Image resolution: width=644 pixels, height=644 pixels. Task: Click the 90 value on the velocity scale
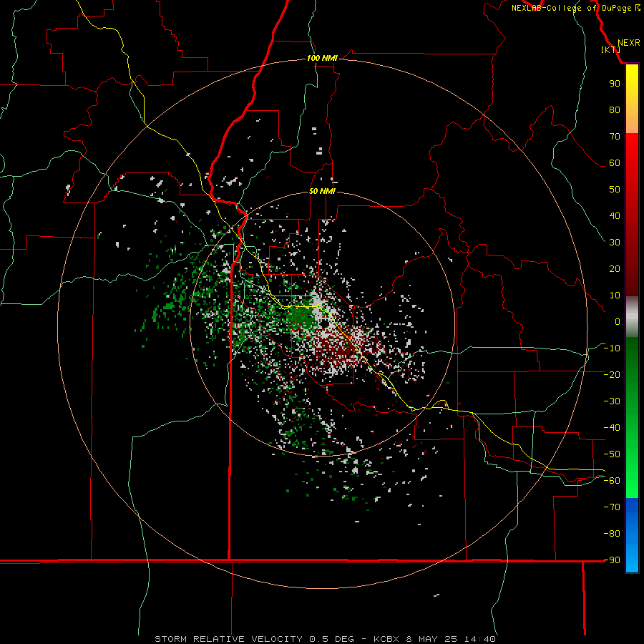click(x=615, y=84)
